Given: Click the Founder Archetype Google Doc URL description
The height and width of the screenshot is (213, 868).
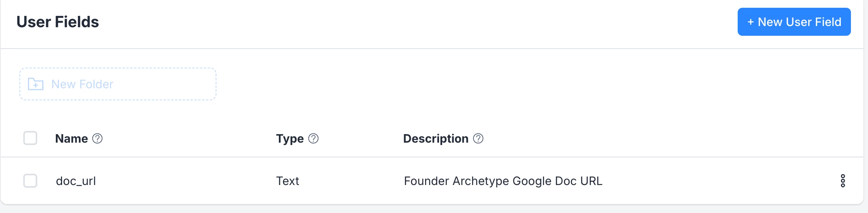Looking at the screenshot, I should [x=503, y=181].
